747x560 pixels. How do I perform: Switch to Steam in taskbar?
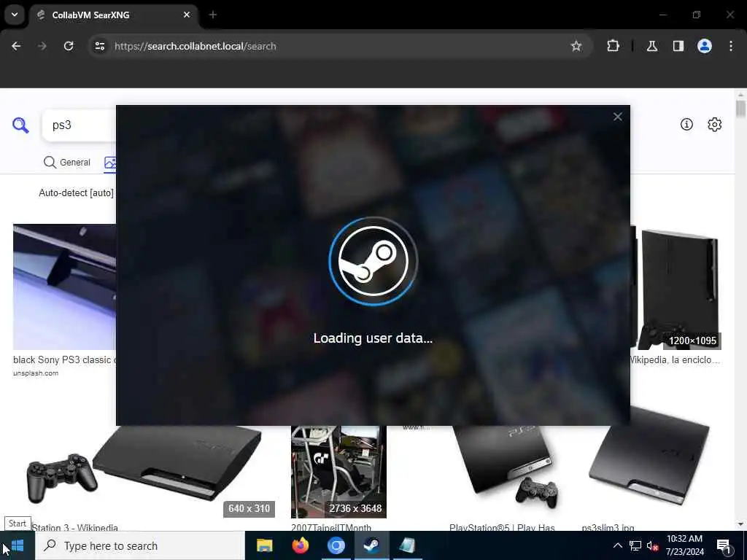(371, 545)
